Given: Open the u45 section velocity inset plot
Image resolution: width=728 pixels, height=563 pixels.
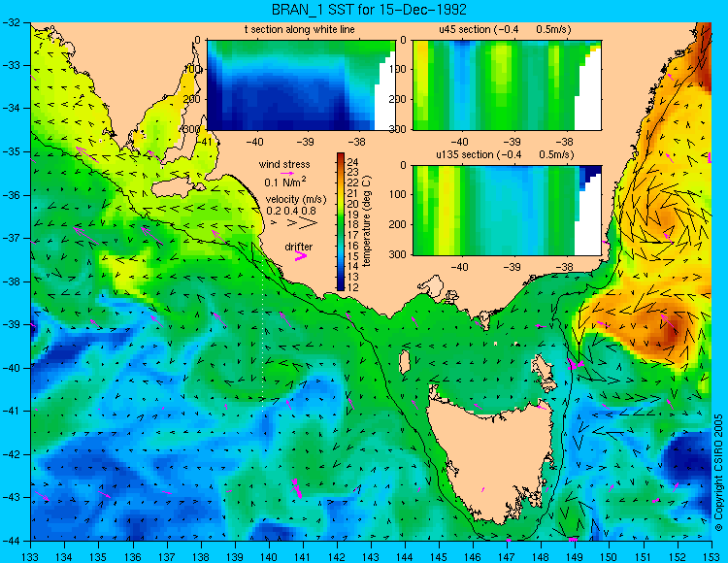Looking at the screenshot, I should coord(507,85).
